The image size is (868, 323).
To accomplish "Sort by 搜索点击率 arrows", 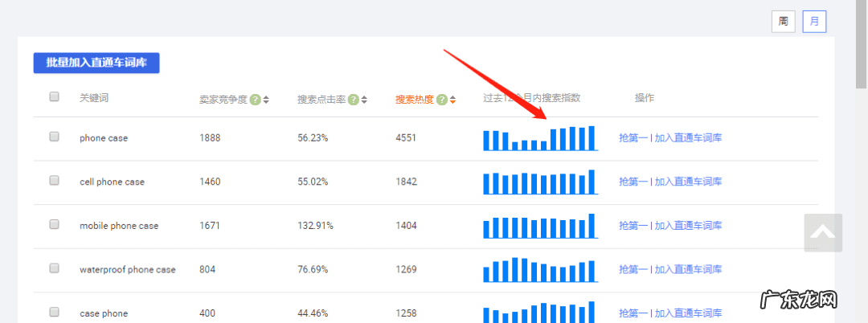I will pyautogui.click(x=364, y=100).
